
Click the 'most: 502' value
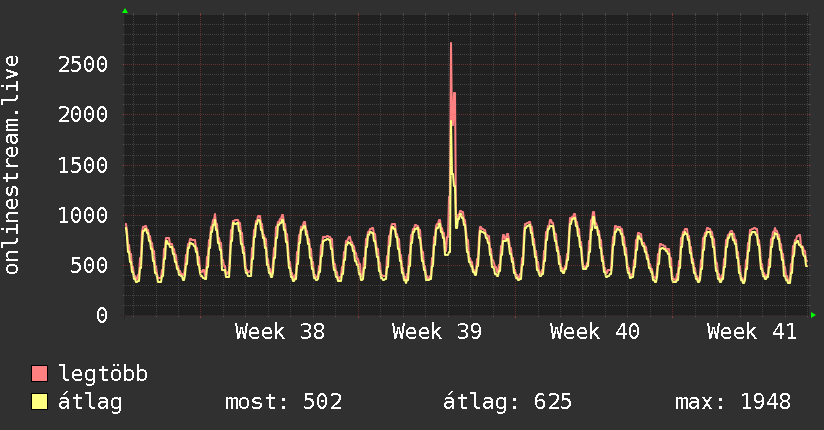point(284,402)
